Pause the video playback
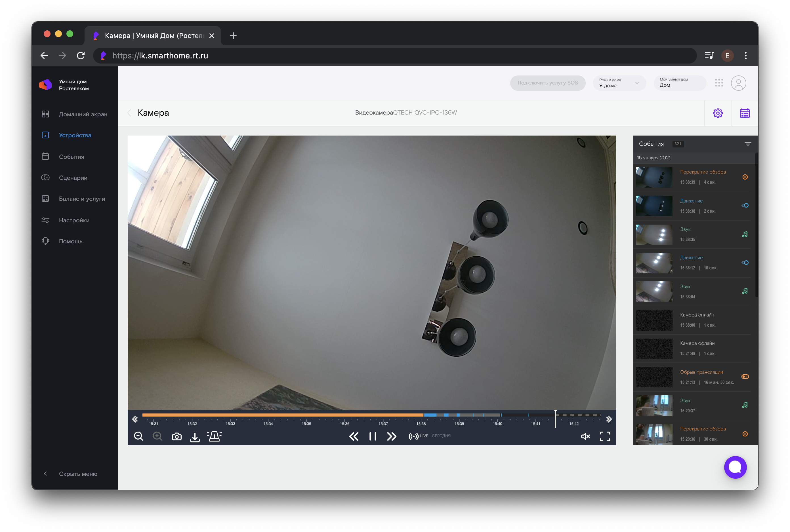Viewport: 790px width, 532px height. pos(373,436)
